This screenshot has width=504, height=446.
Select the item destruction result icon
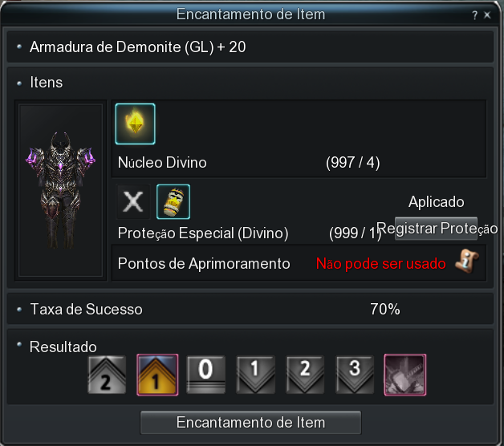[405, 375]
